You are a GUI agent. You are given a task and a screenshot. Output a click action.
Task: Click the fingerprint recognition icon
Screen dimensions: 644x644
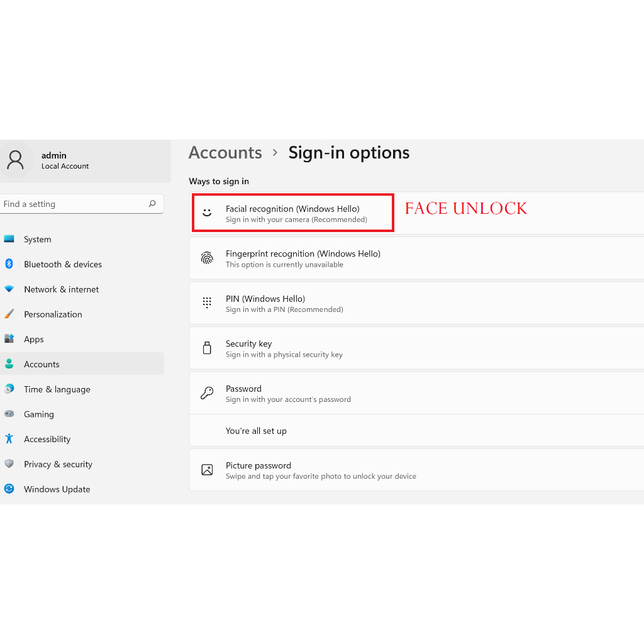point(207,258)
